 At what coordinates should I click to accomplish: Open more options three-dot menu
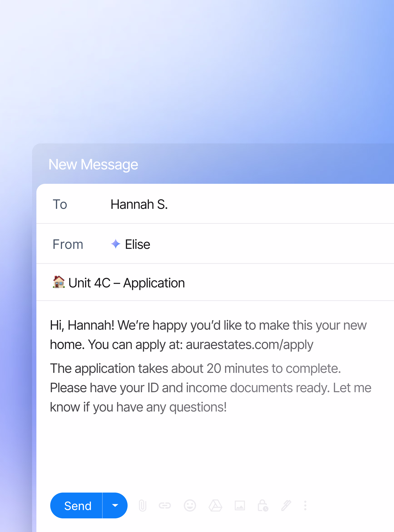tap(305, 506)
